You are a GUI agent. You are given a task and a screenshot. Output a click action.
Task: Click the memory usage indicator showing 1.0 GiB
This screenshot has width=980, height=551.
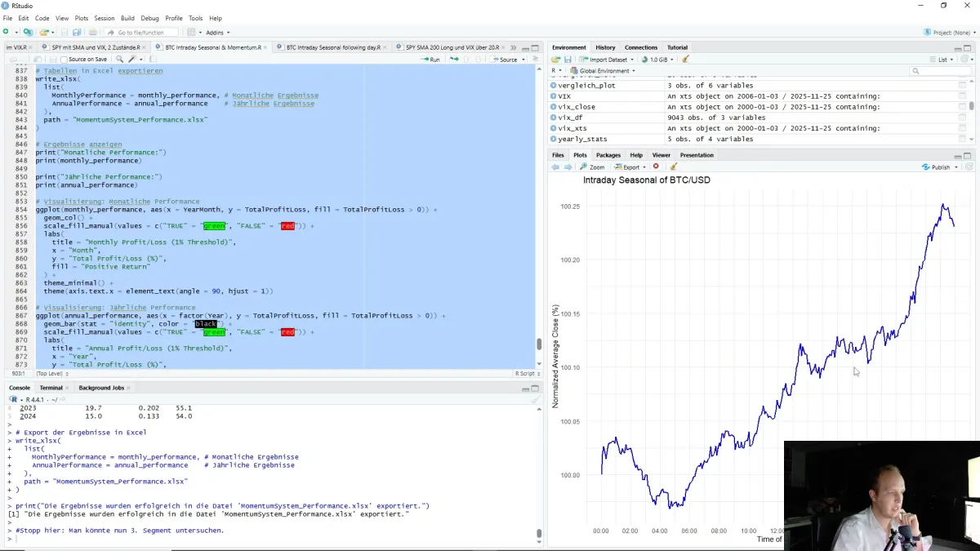coord(658,59)
